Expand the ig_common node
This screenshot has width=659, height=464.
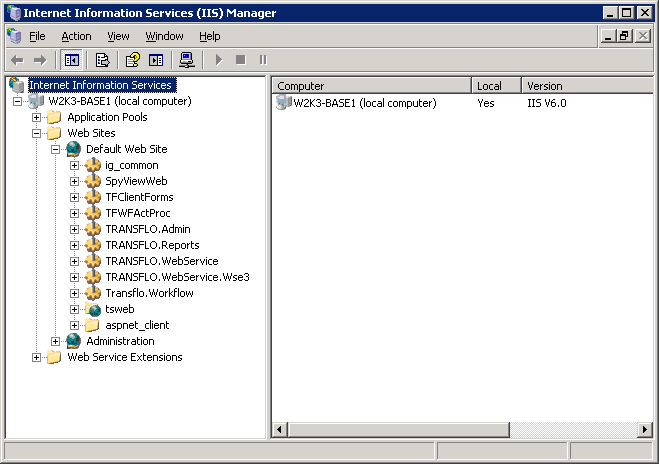(x=74, y=165)
